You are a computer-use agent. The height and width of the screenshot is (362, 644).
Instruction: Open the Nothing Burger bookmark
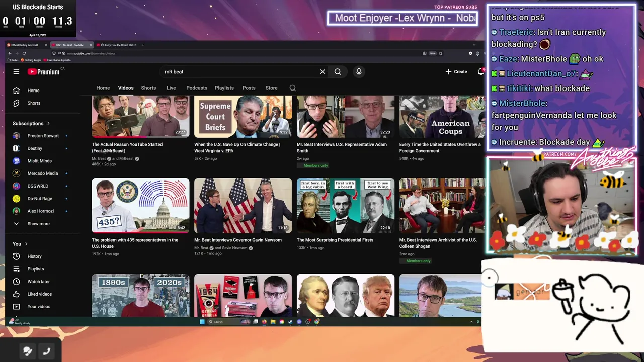(31, 60)
